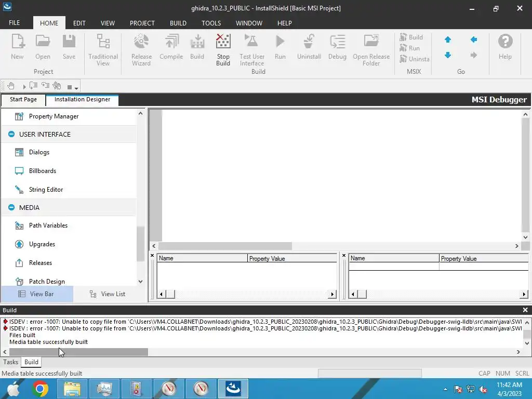Click MSIX Uninstall item
Image resolution: width=532 pixels, height=399 pixels.
click(414, 59)
